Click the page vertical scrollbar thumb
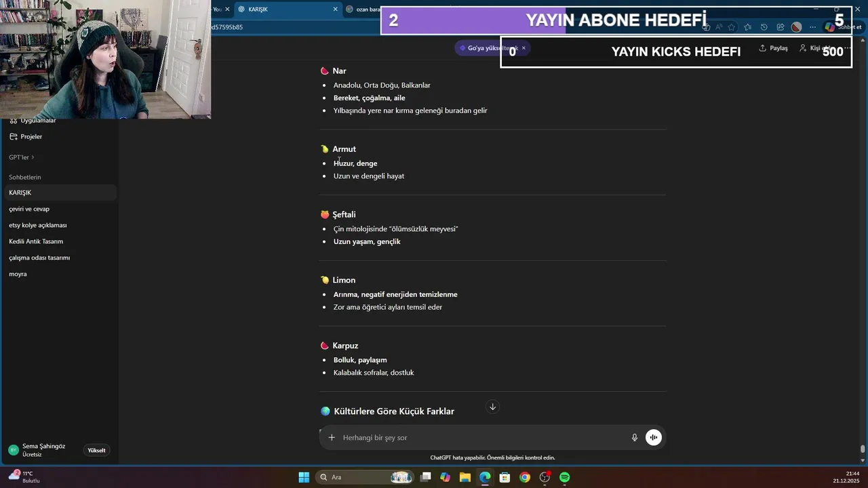The width and height of the screenshot is (868, 488). [863, 449]
